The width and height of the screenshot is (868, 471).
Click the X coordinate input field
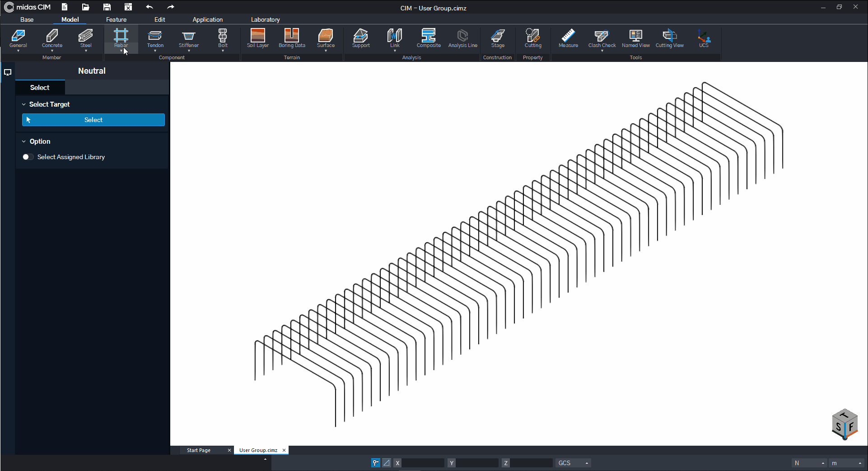coord(423,463)
